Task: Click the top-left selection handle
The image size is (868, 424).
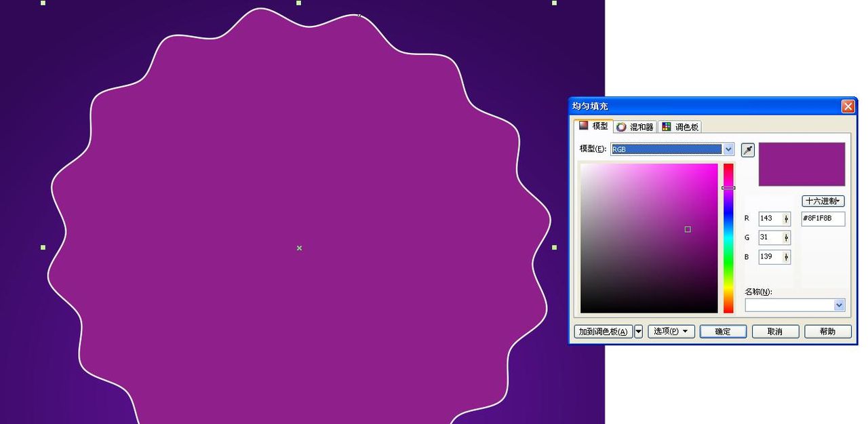Action: tap(43, 3)
